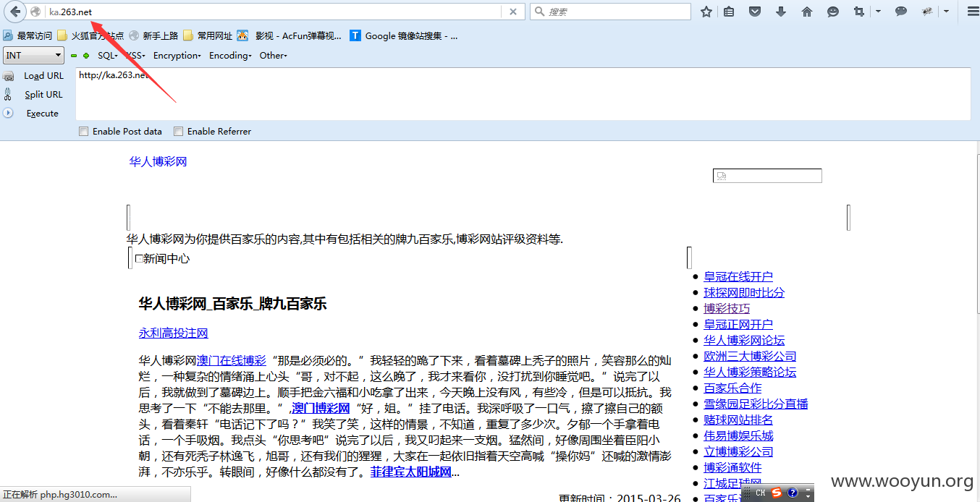Open 华人博彩网论坛 sidebar link
The height and width of the screenshot is (502, 980).
(744, 341)
